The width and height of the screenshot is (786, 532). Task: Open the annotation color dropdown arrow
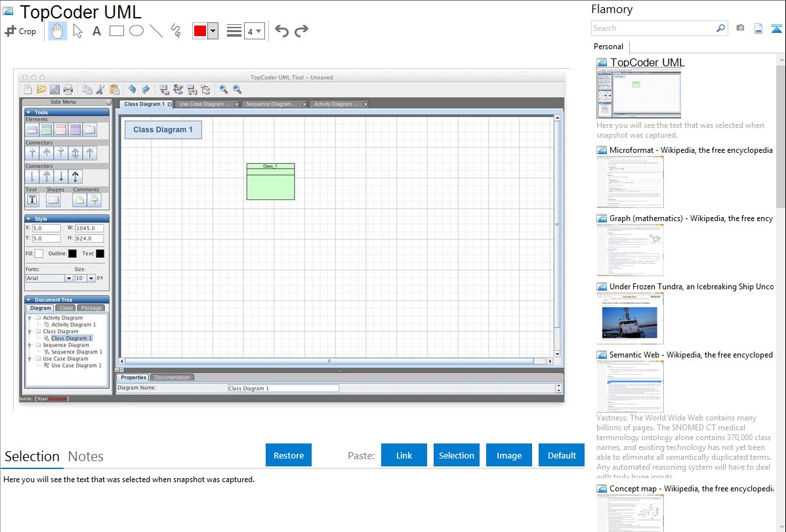(x=213, y=31)
